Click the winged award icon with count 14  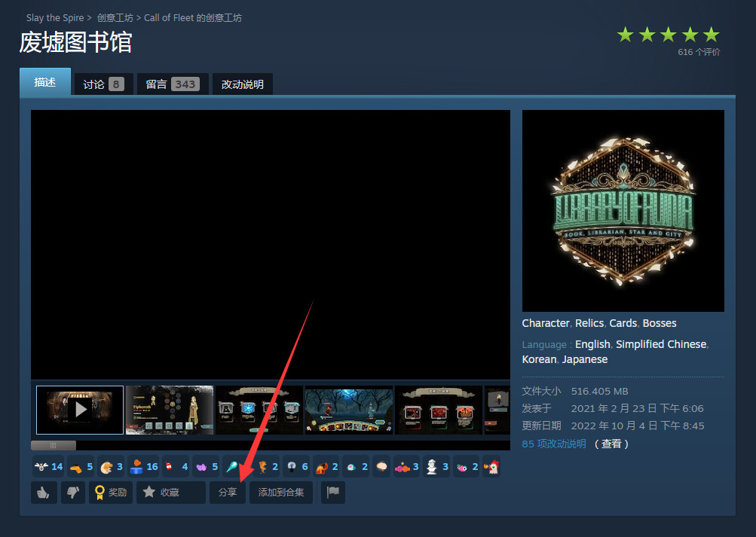coord(48,466)
